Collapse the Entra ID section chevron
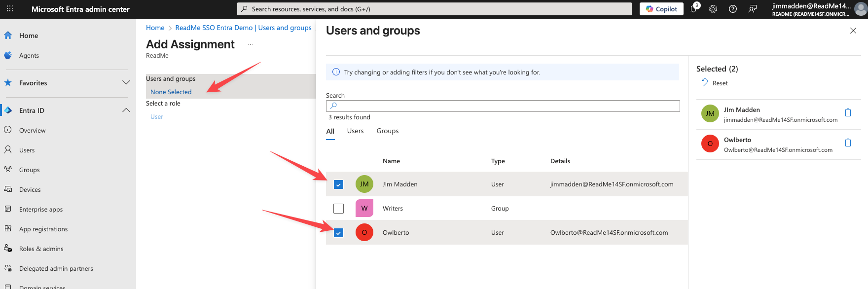The height and width of the screenshot is (289, 868). click(126, 110)
